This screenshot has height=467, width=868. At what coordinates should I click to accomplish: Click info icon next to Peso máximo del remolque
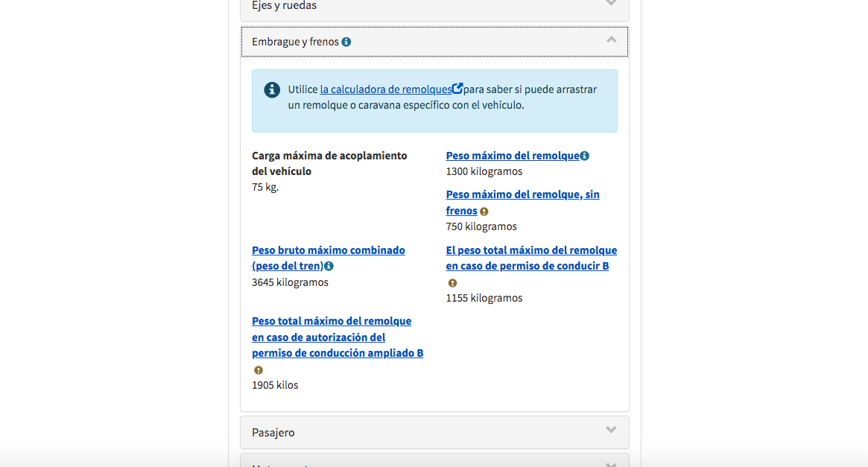(585, 156)
